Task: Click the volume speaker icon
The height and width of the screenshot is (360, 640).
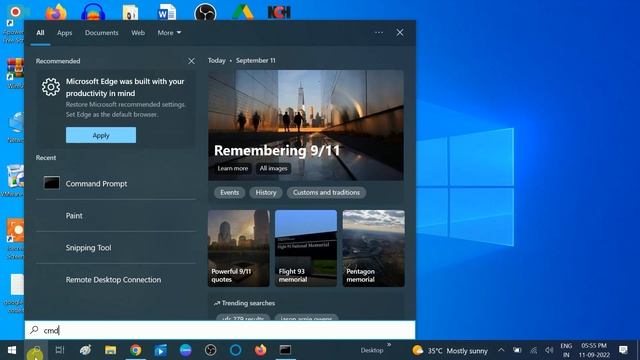Action: (x=549, y=350)
